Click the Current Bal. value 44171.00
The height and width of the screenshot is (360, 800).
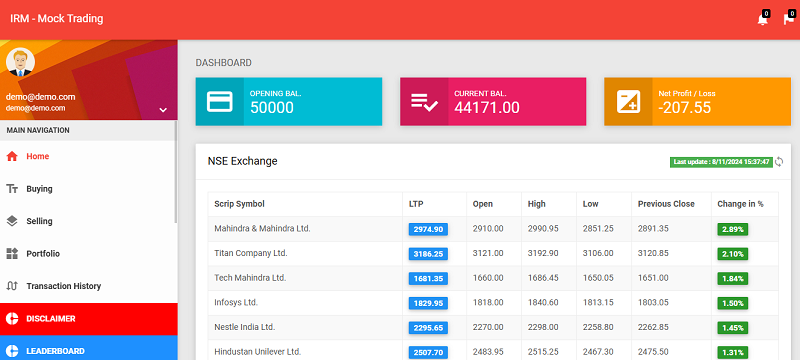[487, 108]
